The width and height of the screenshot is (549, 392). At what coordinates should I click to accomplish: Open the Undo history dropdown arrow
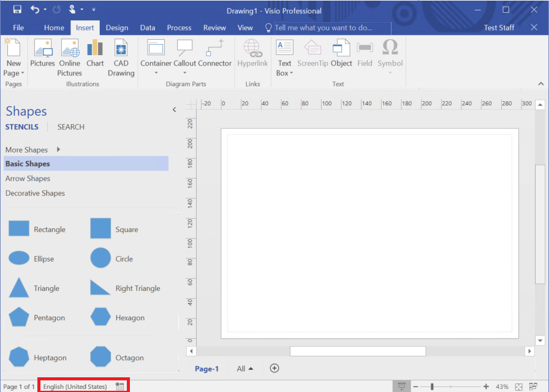(x=45, y=10)
